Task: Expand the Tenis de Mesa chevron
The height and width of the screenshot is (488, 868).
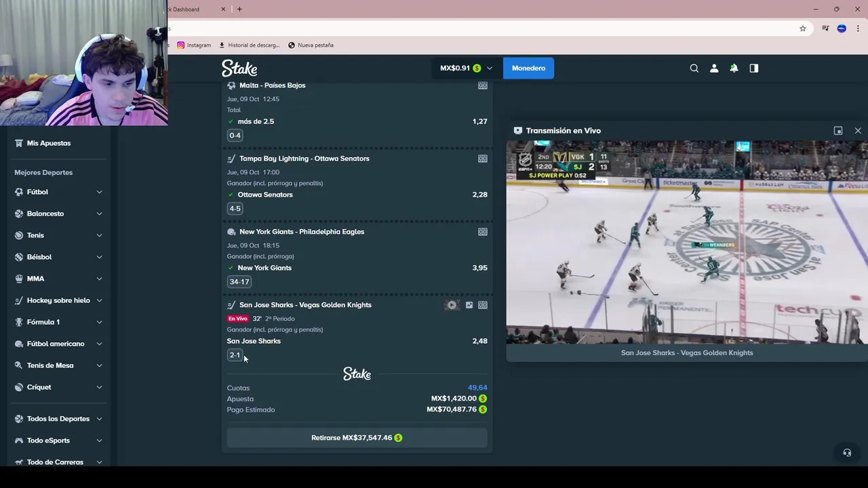Action: coord(99,365)
